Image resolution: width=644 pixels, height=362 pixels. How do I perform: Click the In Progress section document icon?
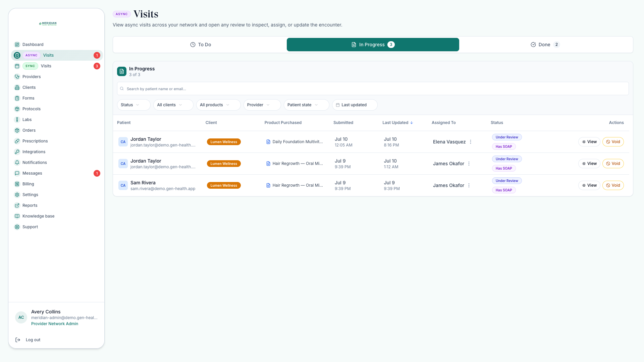122,71
